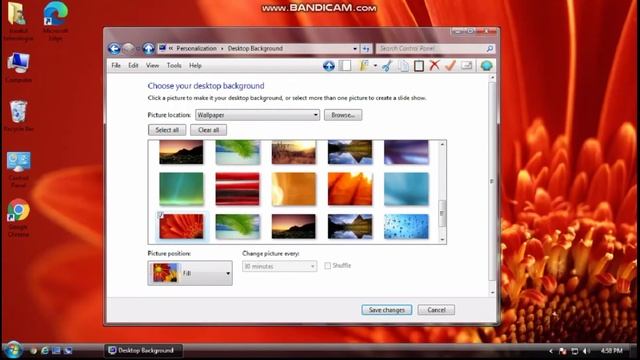
Task: Click the refresh button beside address bar
Action: tap(366, 49)
